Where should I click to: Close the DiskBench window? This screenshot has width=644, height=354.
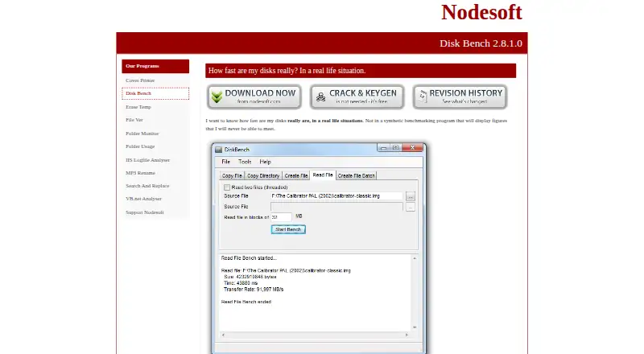pyautogui.click(x=412, y=148)
